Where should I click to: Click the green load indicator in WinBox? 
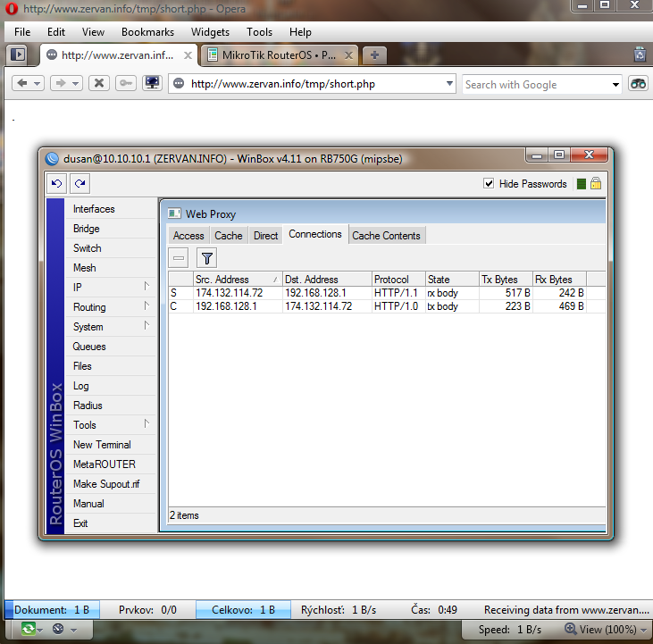tap(582, 184)
